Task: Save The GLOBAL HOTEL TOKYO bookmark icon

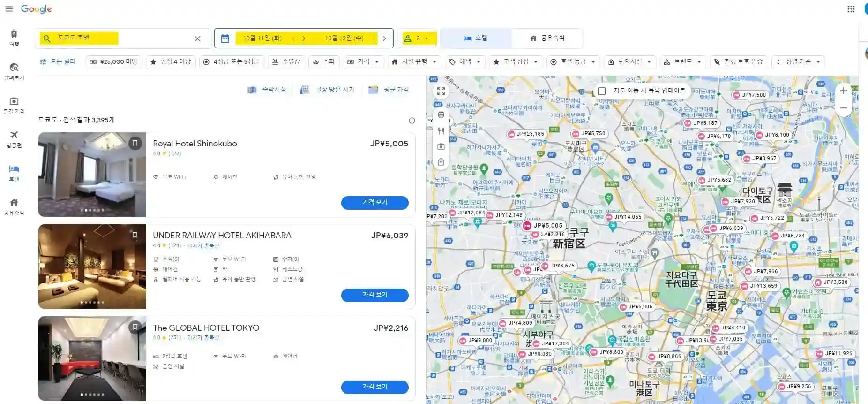Action: [x=135, y=327]
